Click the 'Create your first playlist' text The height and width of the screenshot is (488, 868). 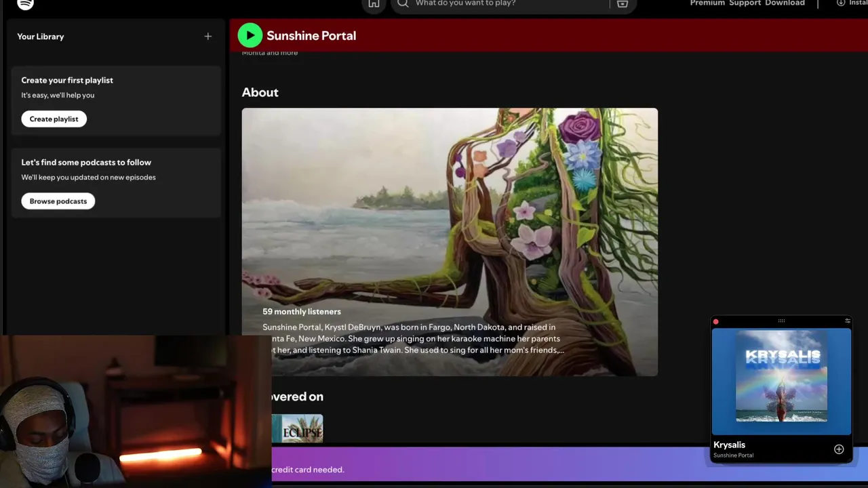click(67, 80)
